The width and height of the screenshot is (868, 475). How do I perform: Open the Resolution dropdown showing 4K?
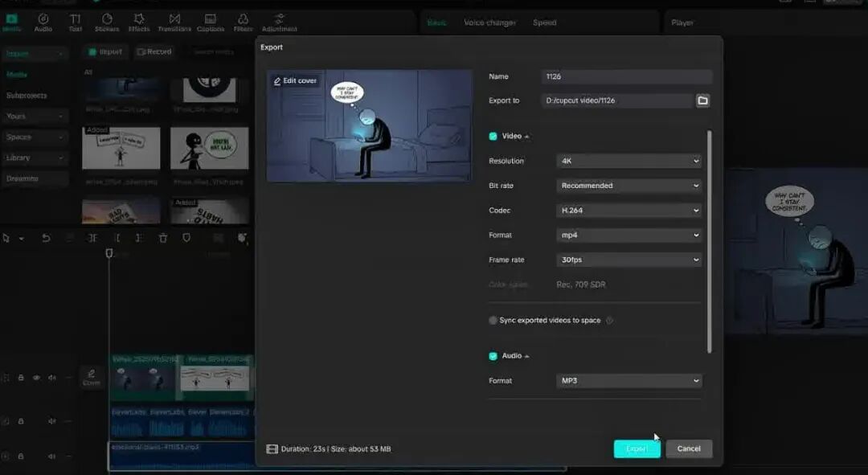[628, 161]
